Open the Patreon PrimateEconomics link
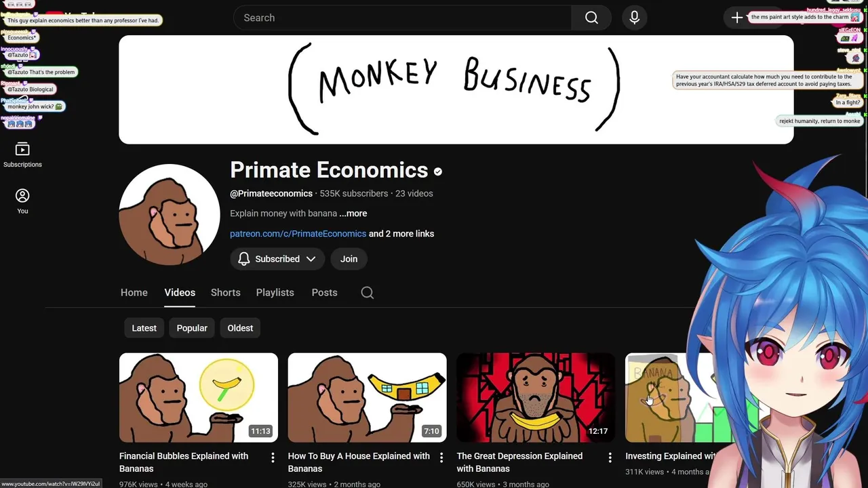The height and width of the screenshot is (488, 868). [x=298, y=234]
